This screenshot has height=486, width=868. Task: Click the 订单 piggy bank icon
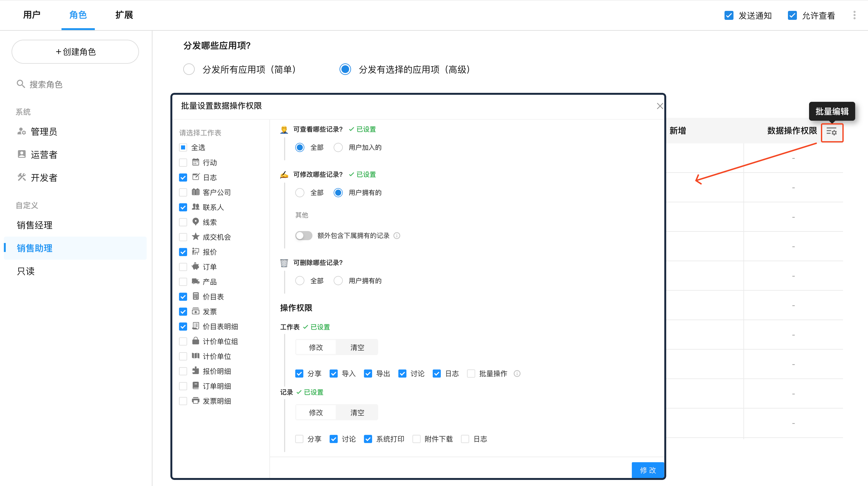(195, 266)
